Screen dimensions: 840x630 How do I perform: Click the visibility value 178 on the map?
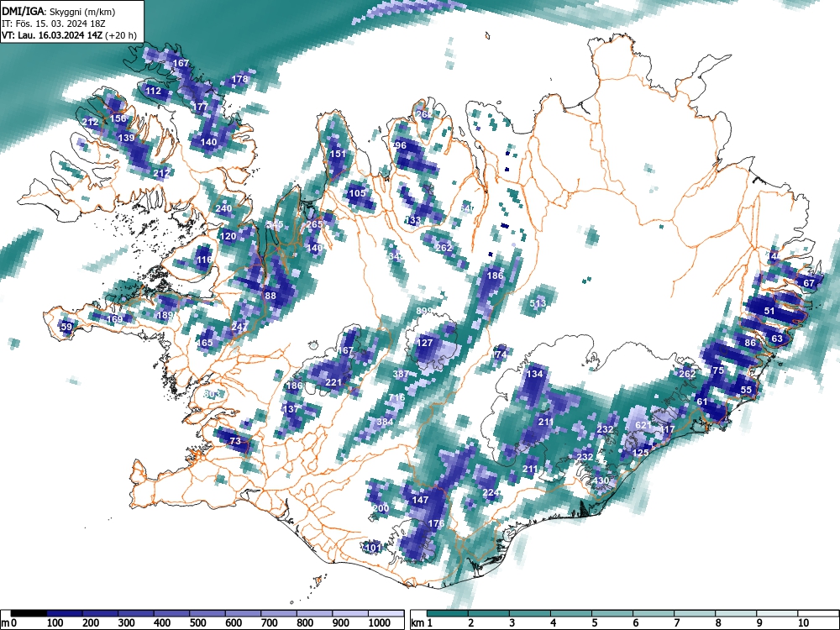[239, 79]
